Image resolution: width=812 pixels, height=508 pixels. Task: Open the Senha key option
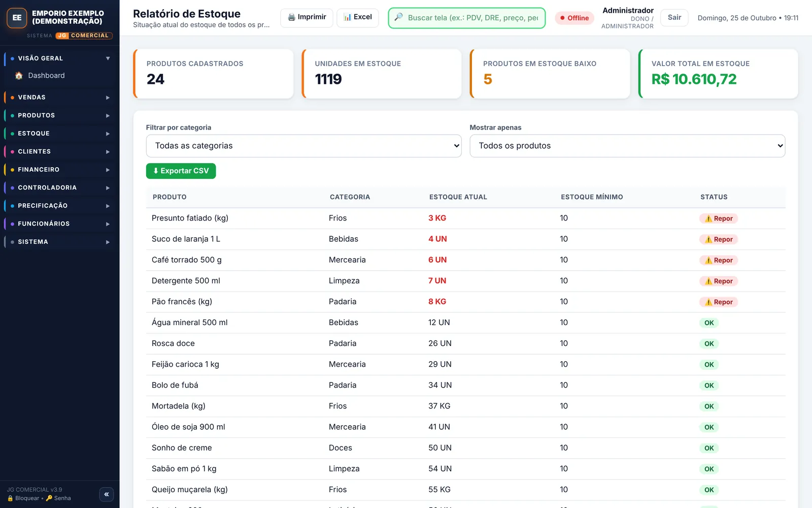(58, 498)
